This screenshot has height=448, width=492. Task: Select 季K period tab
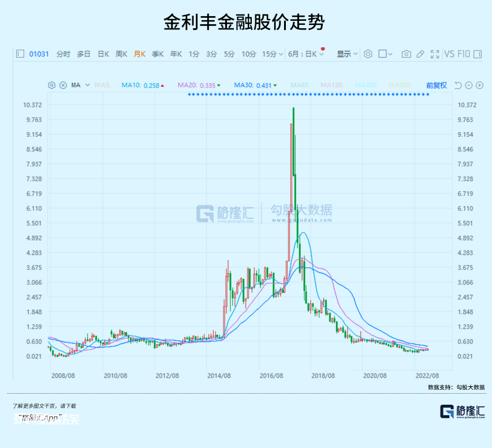click(x=158, y=54)
